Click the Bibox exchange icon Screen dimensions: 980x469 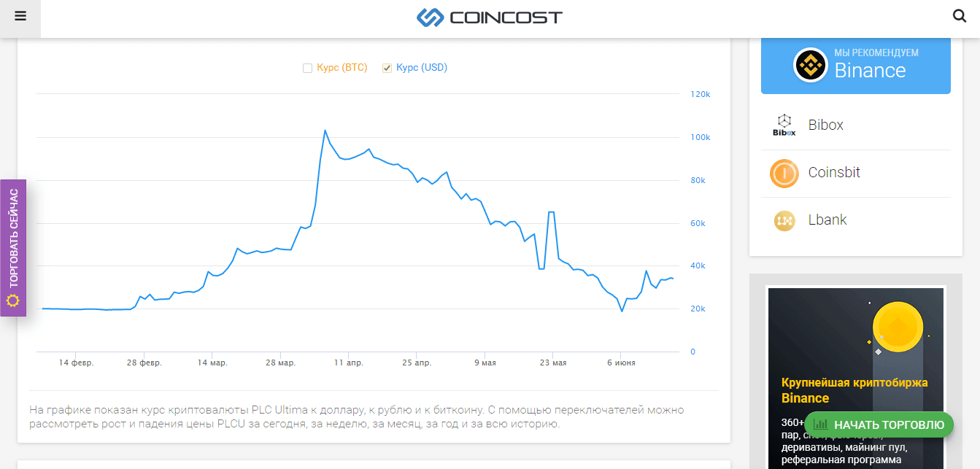784,125
